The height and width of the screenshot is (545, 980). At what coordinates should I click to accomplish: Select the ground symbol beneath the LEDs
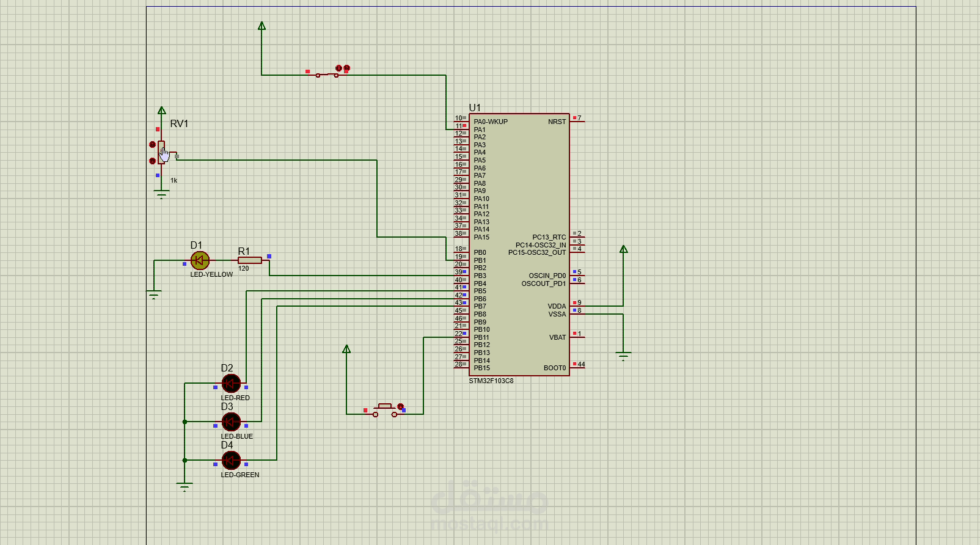185,487
